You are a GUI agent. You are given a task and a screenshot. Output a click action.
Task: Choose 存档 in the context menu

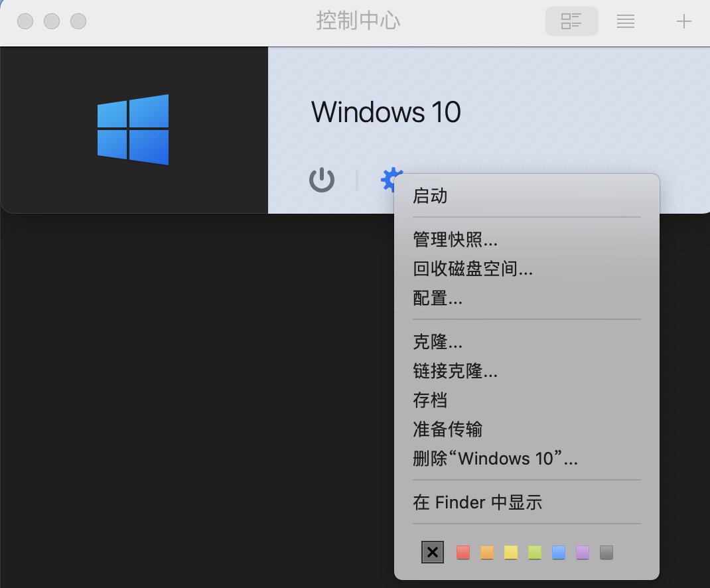[527, 400]
